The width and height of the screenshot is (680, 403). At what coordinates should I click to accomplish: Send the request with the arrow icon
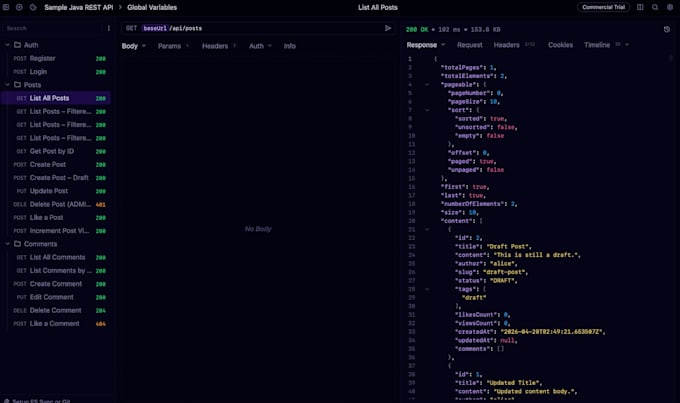[388, 28]
